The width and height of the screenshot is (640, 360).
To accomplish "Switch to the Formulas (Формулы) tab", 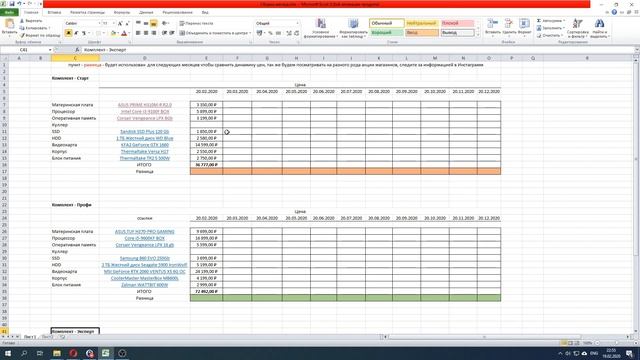I will click(122, 12).
